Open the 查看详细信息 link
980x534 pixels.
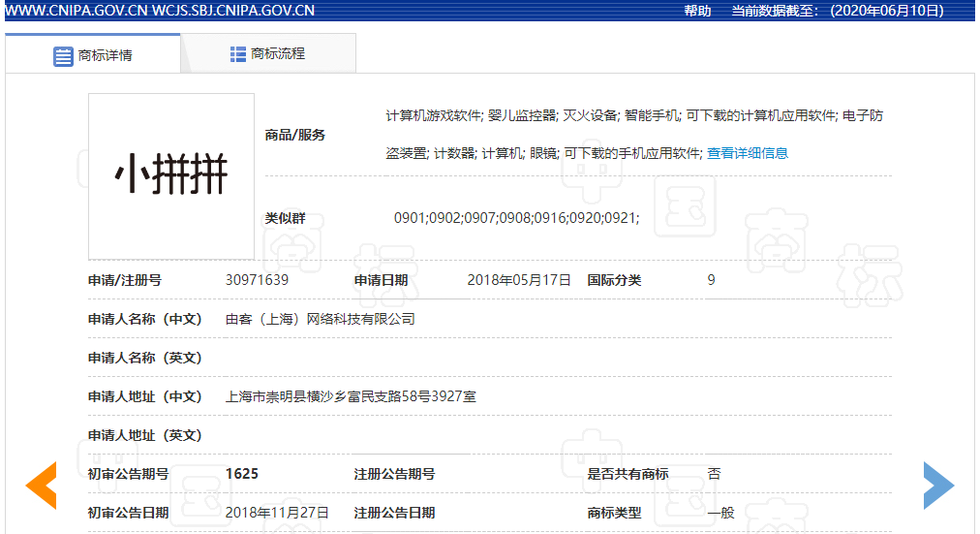click(x=747, y=153)
